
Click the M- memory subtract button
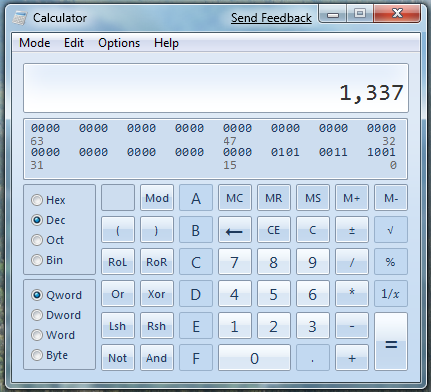click(391, 198)
